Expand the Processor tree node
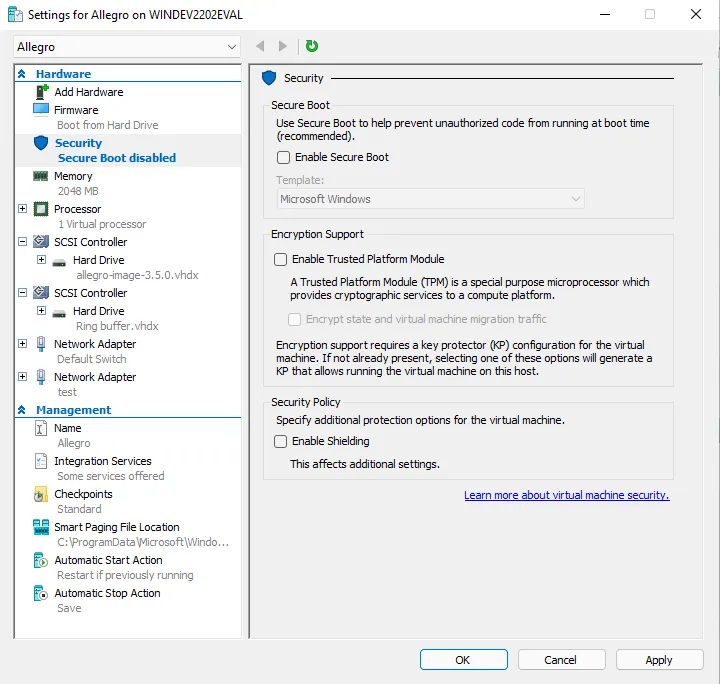 click(23, 209)
